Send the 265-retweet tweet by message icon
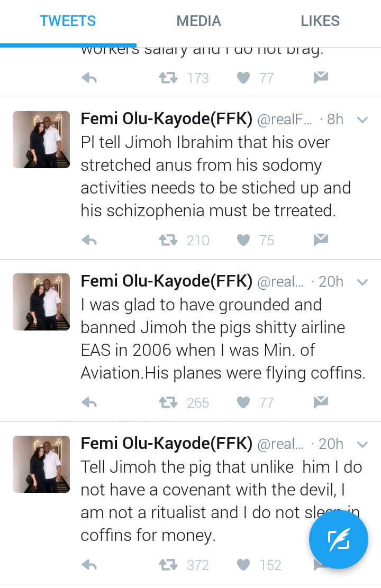This screenshot has width=381, height=588. pos(321,403)
